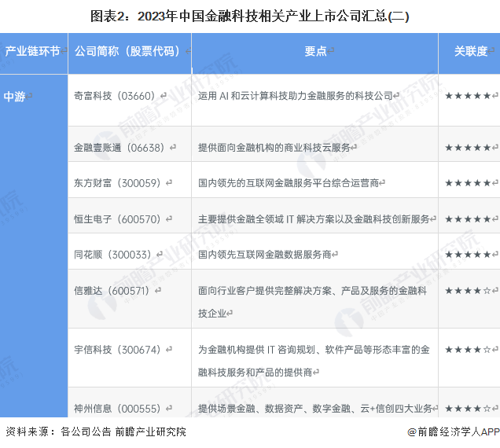The width and height of the screenshot is (500, 448).
Task: Select the star rating beside 同花顺
Action: (x=469, y=255)
